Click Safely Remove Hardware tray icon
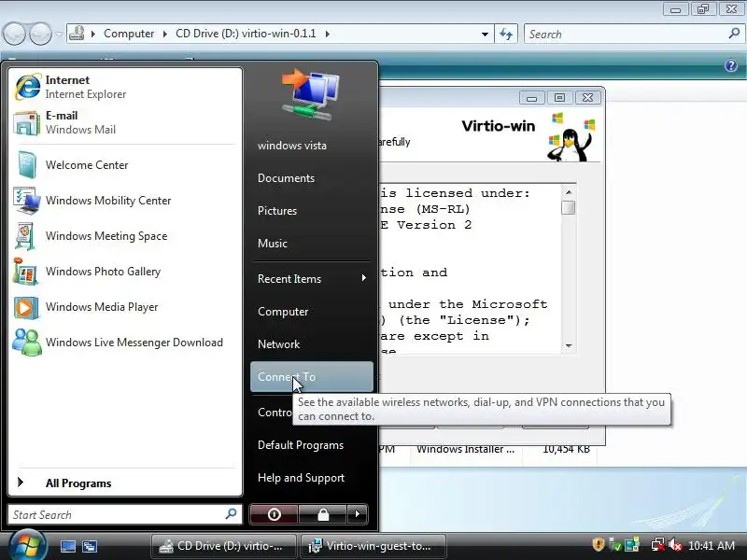 [615, 545]
